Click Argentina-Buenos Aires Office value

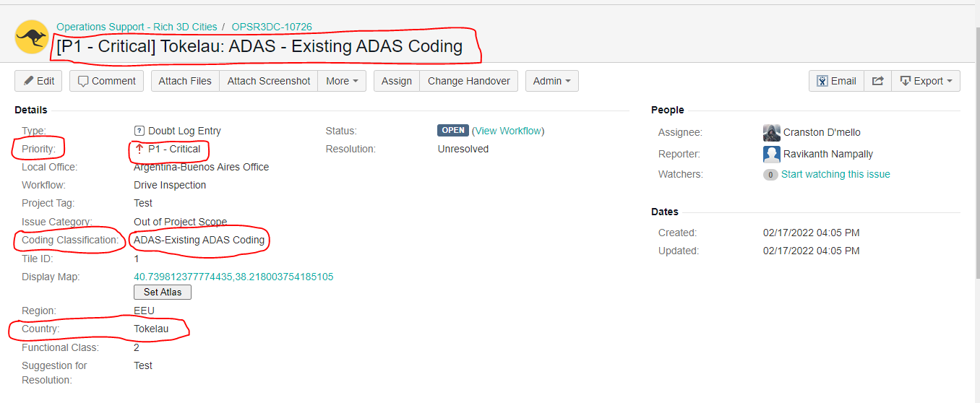tap(202, 167)
